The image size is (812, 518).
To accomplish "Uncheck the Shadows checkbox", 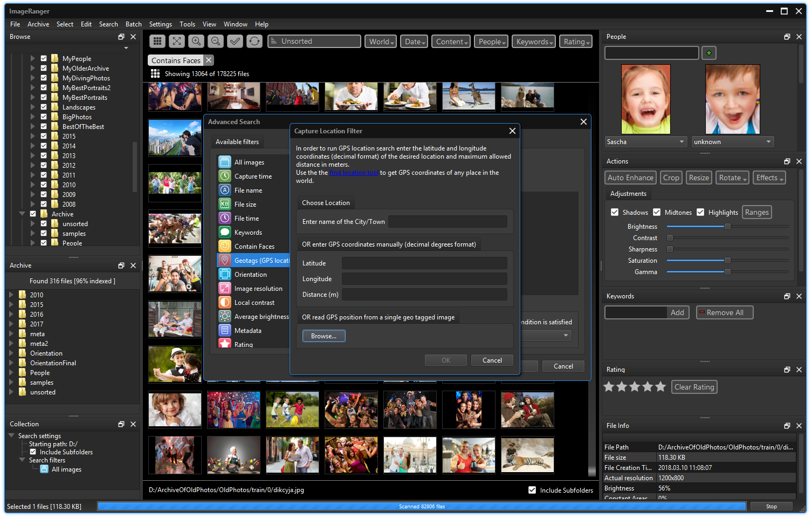I will (615, 212).
